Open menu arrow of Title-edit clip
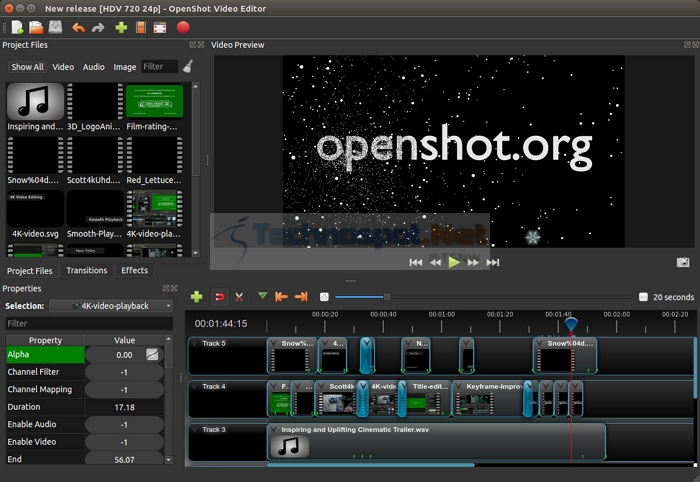The image size is (700, 482). coord(405,386)
